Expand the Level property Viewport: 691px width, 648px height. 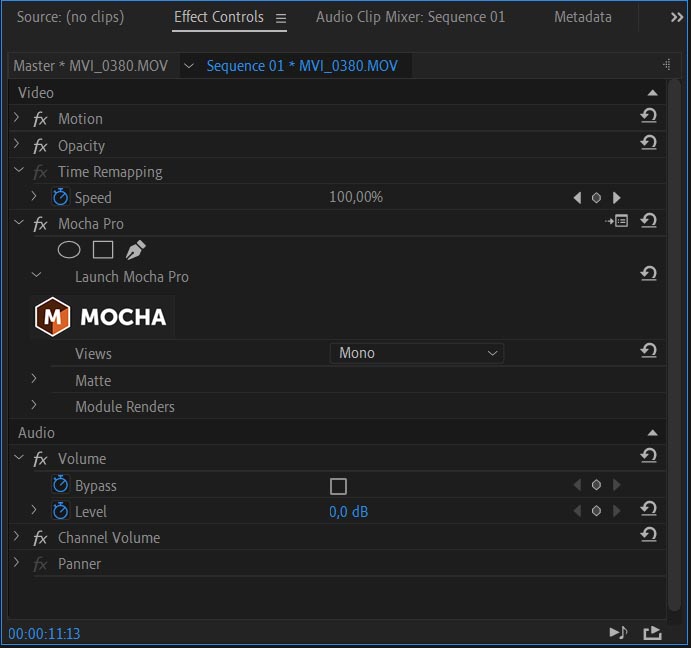click(x=34, y=510)
